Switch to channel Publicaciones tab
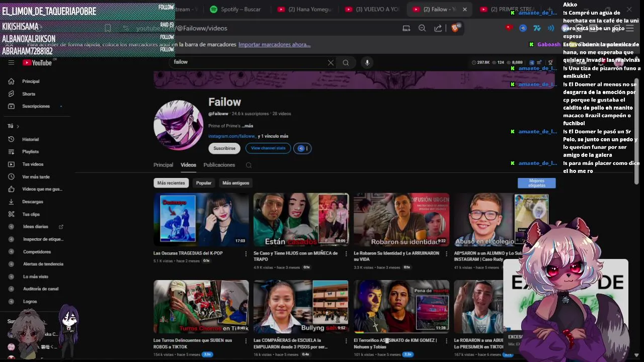Screen dimensions: 644x362 click(x=219, y=165)
